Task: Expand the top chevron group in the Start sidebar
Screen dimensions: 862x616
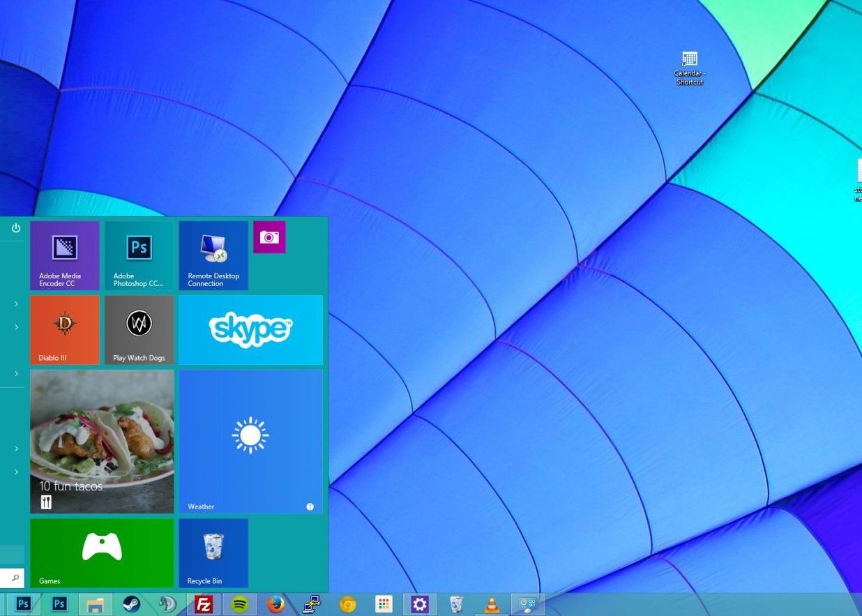Action: click(15, 303)
